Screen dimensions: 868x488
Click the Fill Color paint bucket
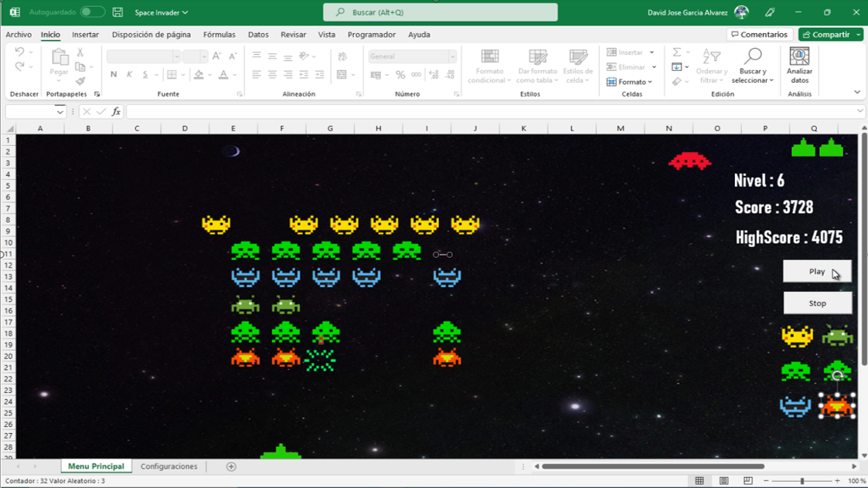tap(199, 75)
